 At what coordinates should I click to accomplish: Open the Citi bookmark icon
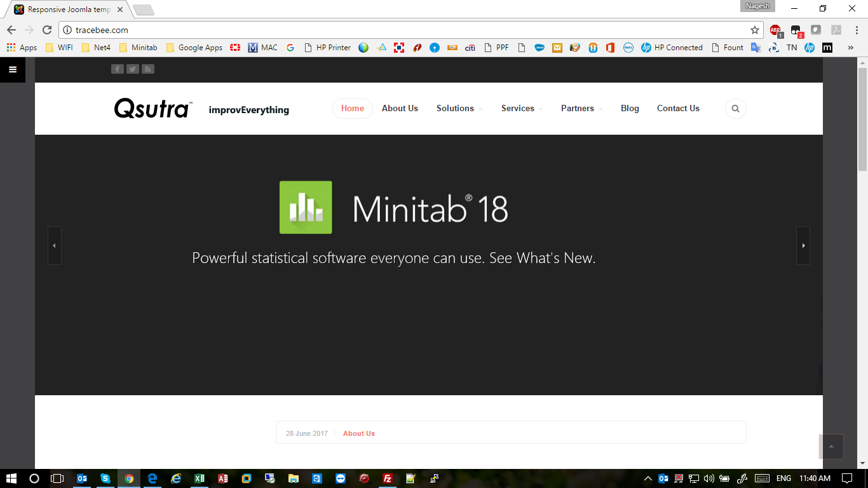point(470,48)
